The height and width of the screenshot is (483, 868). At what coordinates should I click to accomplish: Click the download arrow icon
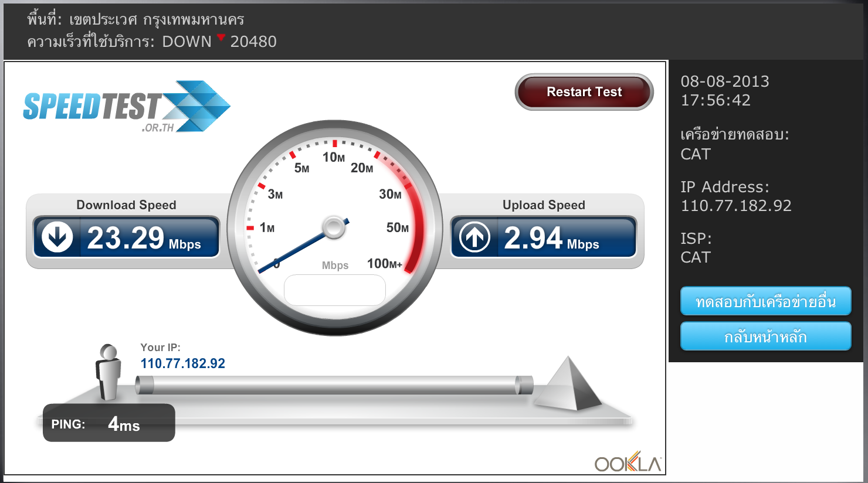57,237
